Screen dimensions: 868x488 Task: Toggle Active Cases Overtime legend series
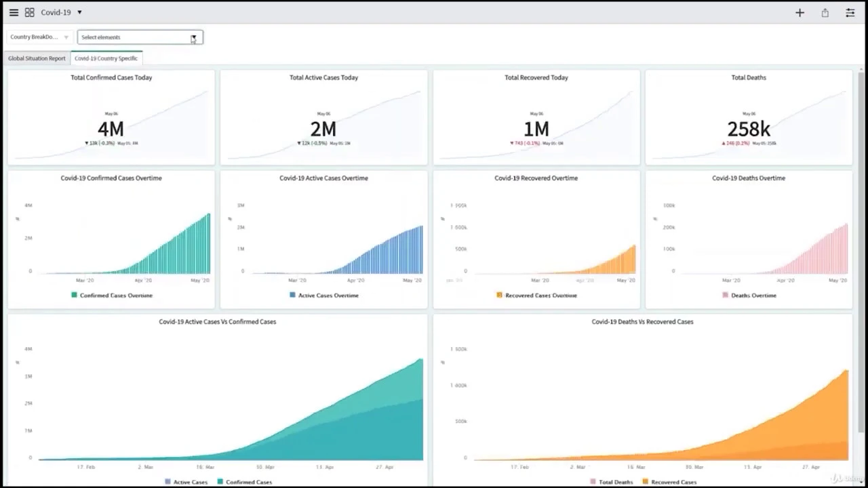point(324,296)
